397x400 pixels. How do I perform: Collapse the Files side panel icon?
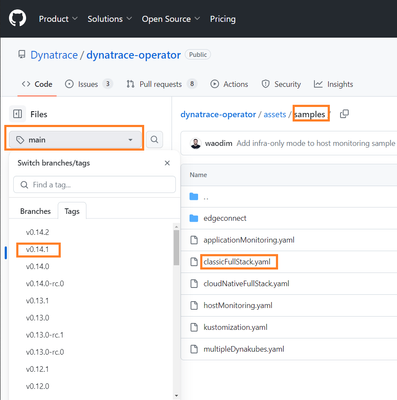tap(18, 114)
